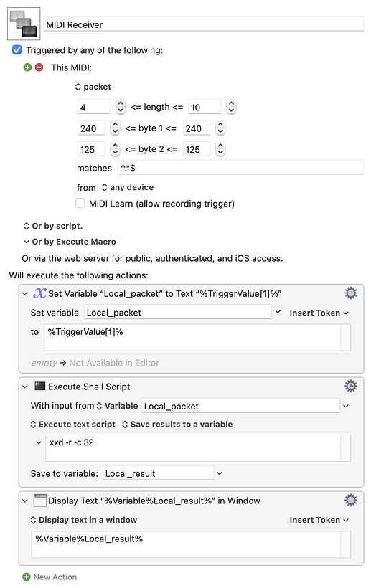Toggle the 'Triggered by any of the following' checkbox
The width and height of the screenshot is (371, 588).
(17, 50)
